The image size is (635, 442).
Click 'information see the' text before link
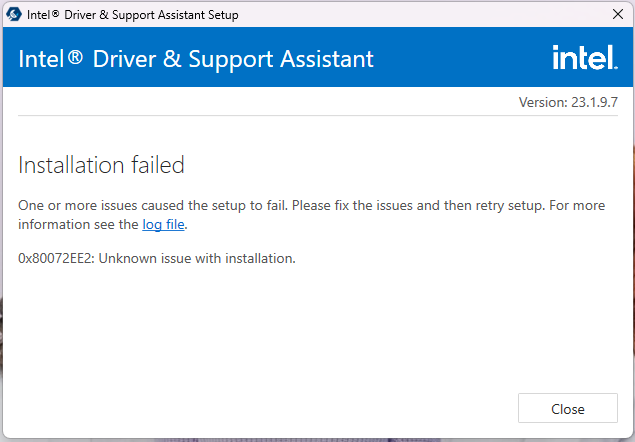[x=78, y=225]
